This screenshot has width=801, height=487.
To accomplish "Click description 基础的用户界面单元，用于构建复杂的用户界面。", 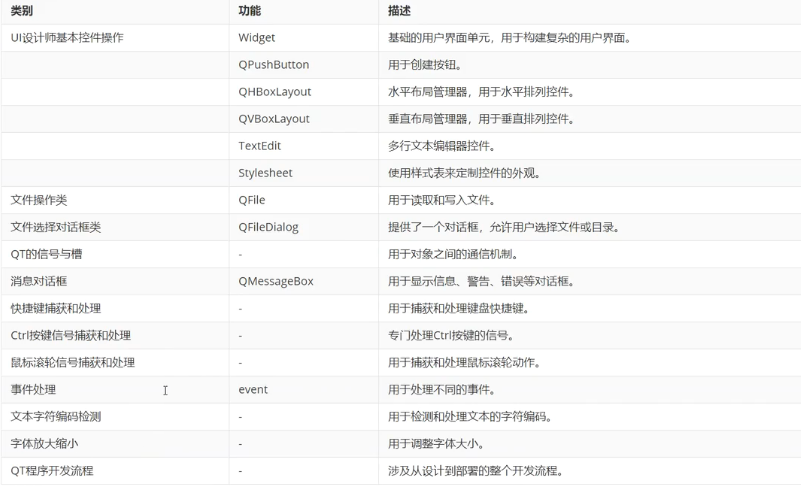I will 509,38.
